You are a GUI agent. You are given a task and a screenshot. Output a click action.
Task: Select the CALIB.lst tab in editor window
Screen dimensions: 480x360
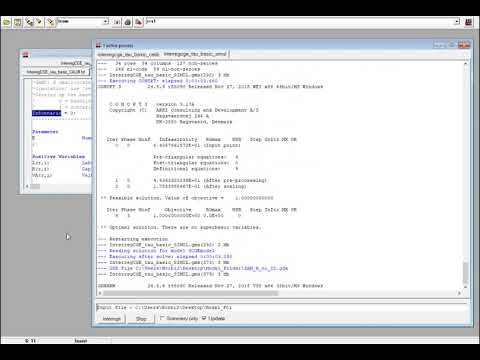(x=56, y=72)
